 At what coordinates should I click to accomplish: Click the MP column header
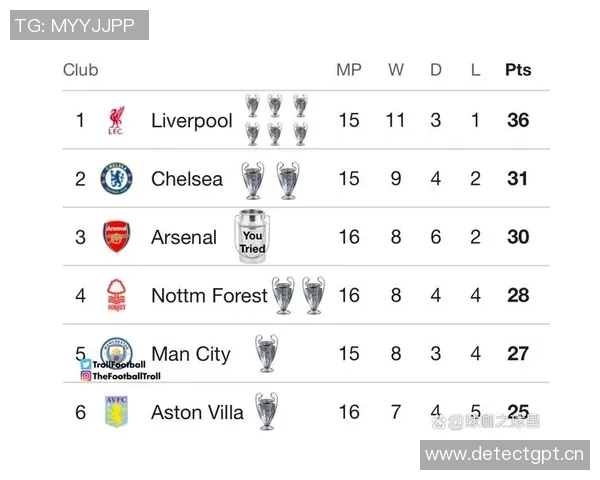click(x=349, y=70)
